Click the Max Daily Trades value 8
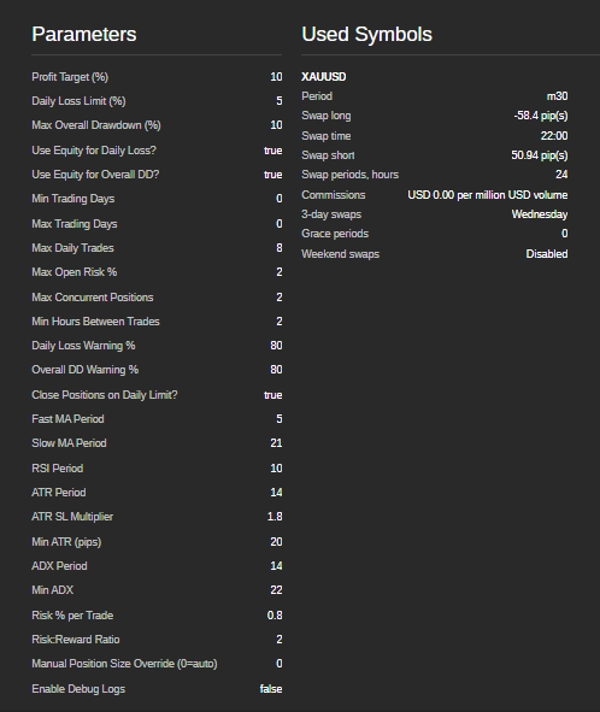Screen dimensions: 600x712 [x=279, y=248]
